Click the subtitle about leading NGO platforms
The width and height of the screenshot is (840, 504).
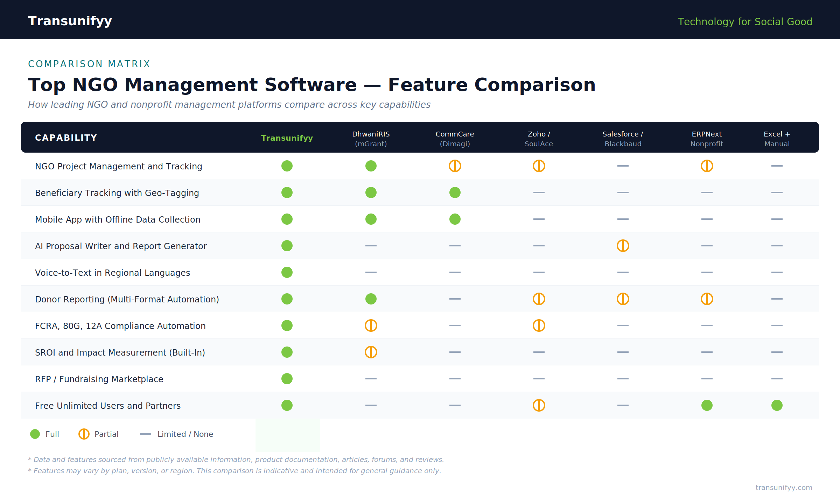[x=229, y=105]
